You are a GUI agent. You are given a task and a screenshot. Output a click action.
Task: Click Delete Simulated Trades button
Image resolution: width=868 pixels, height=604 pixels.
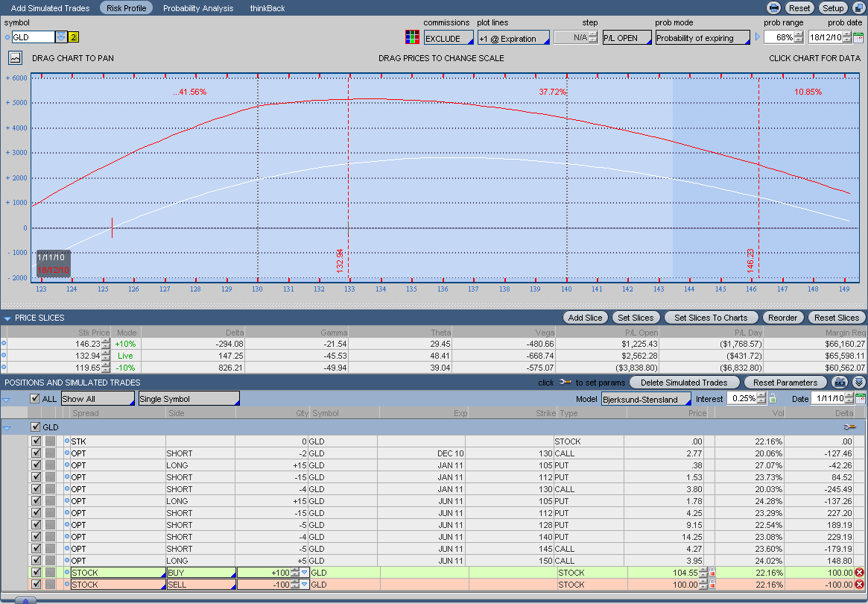point(683,383)
